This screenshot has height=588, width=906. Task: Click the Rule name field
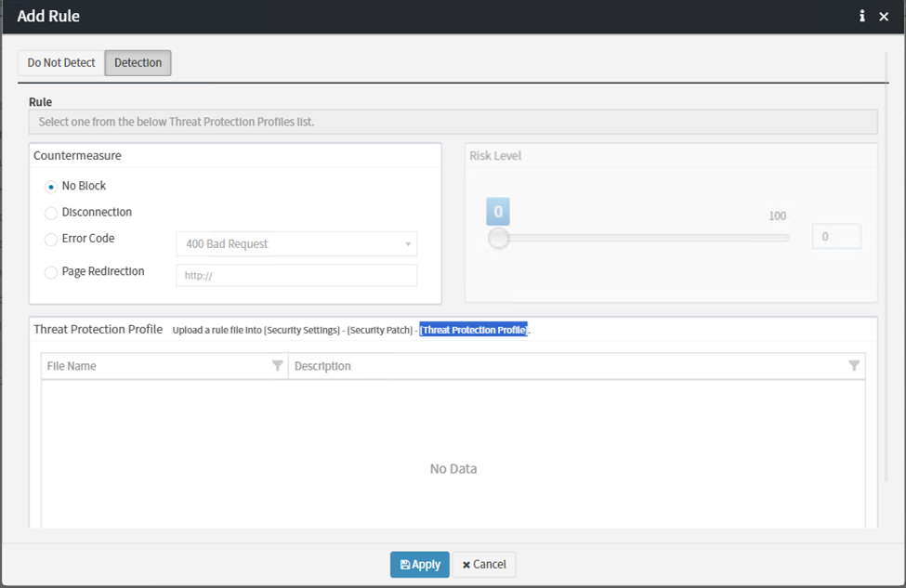[453, 122]
